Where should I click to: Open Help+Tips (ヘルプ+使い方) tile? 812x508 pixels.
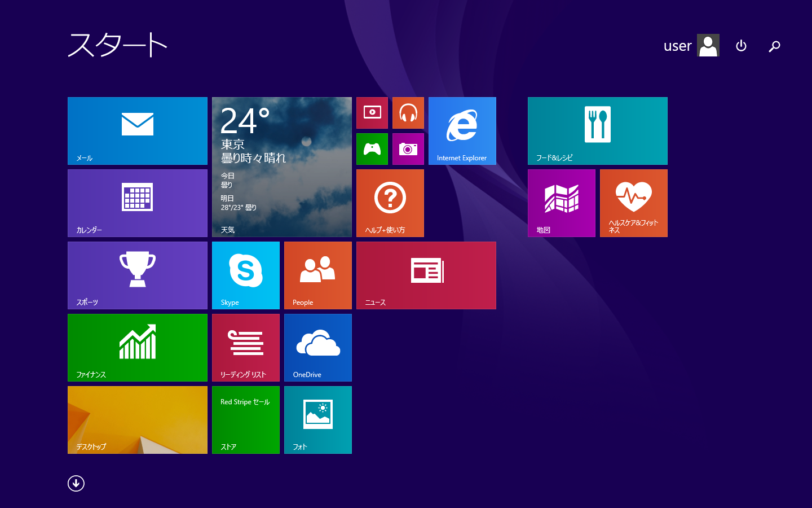(390, 203)
